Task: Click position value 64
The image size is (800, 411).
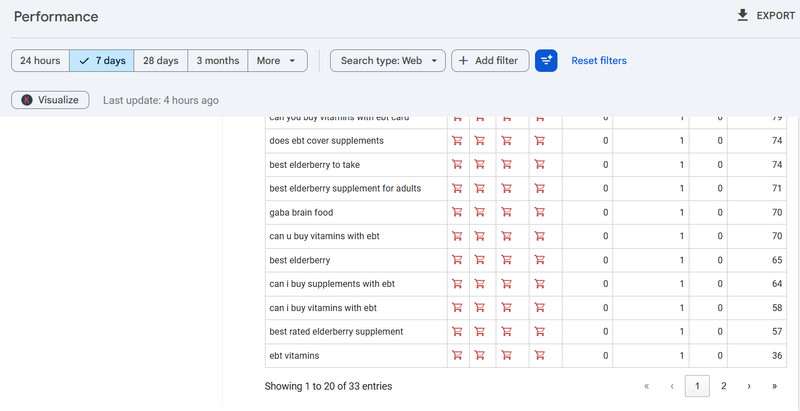Action: tap(777, 284)
